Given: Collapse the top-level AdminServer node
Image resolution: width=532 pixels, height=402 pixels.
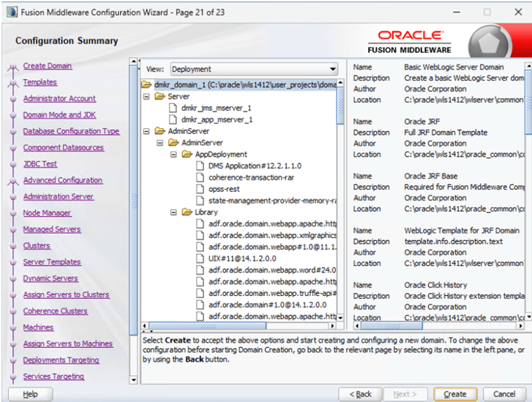Looking at the screenshot, I should pos(146,131).
